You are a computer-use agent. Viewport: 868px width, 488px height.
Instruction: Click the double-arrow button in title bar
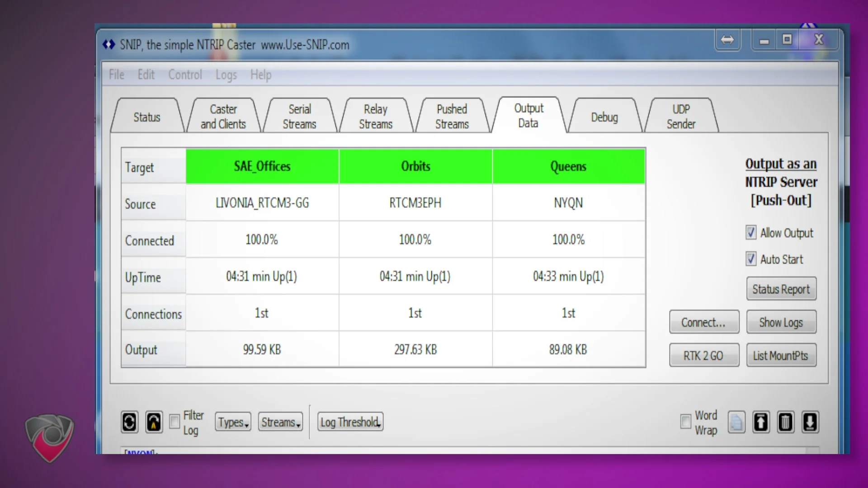[x=727, y=40]
